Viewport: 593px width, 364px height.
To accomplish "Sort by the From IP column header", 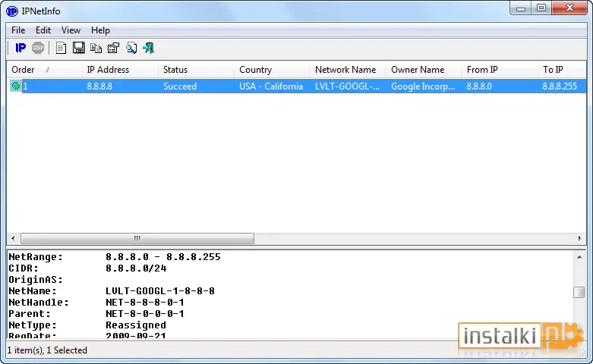I will click(500, 70).
